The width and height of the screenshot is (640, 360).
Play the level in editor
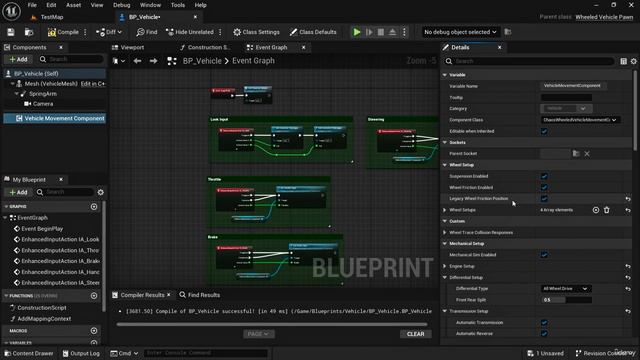point(357,32)
